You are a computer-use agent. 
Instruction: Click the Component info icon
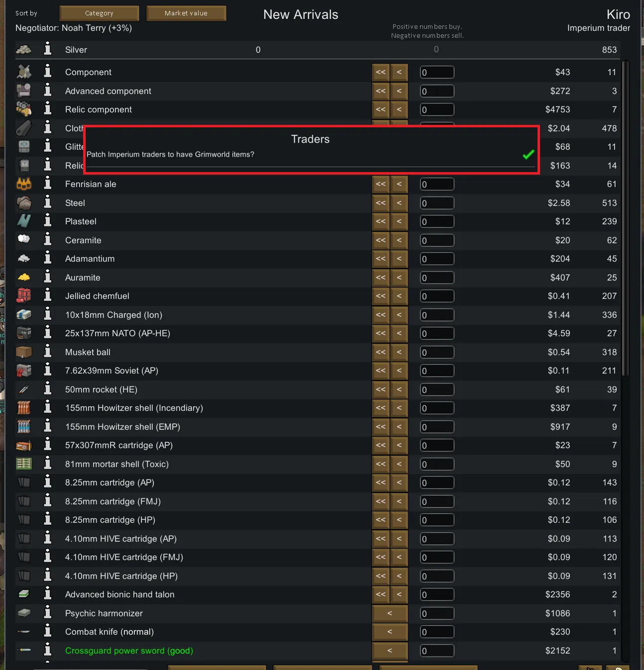pos(48,72)
